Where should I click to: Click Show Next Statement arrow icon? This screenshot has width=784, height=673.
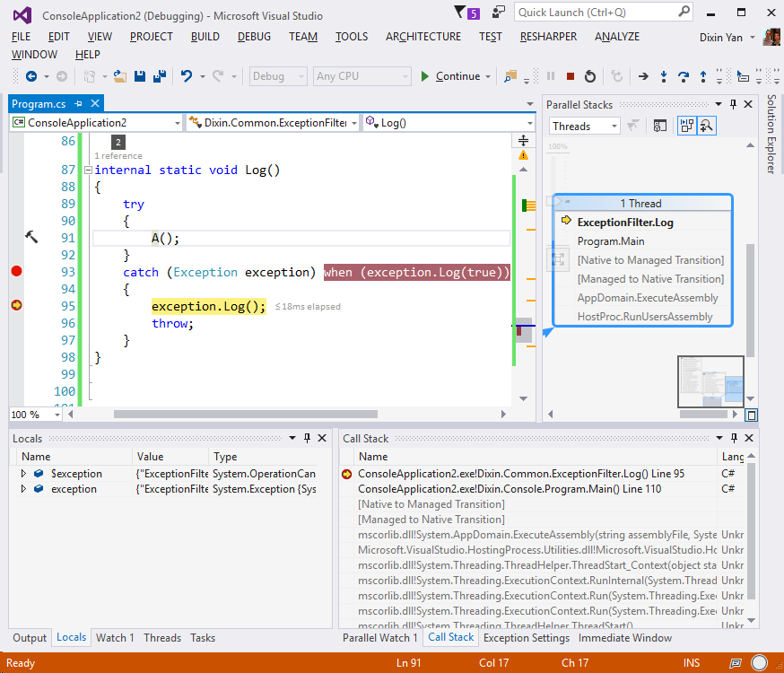643,76
